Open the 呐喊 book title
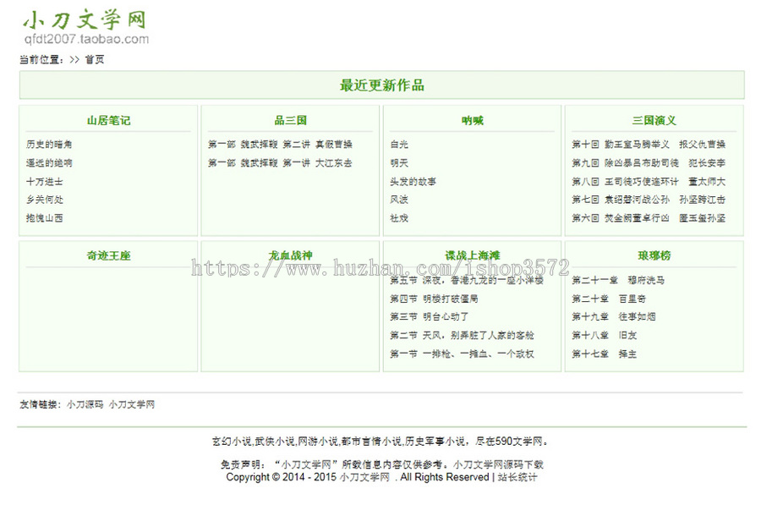Viewport: 761px width, 532px height. pyautogui.click(x=472, y=120)
